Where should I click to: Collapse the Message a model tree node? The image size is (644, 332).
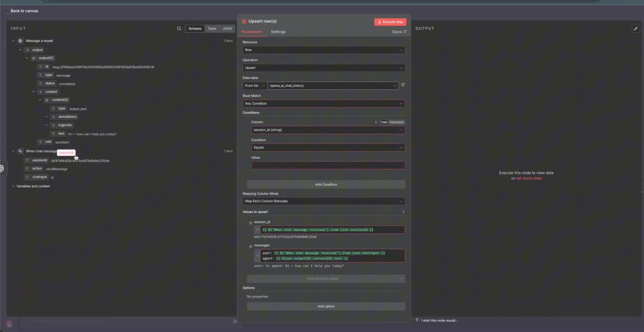pos(13,41)
